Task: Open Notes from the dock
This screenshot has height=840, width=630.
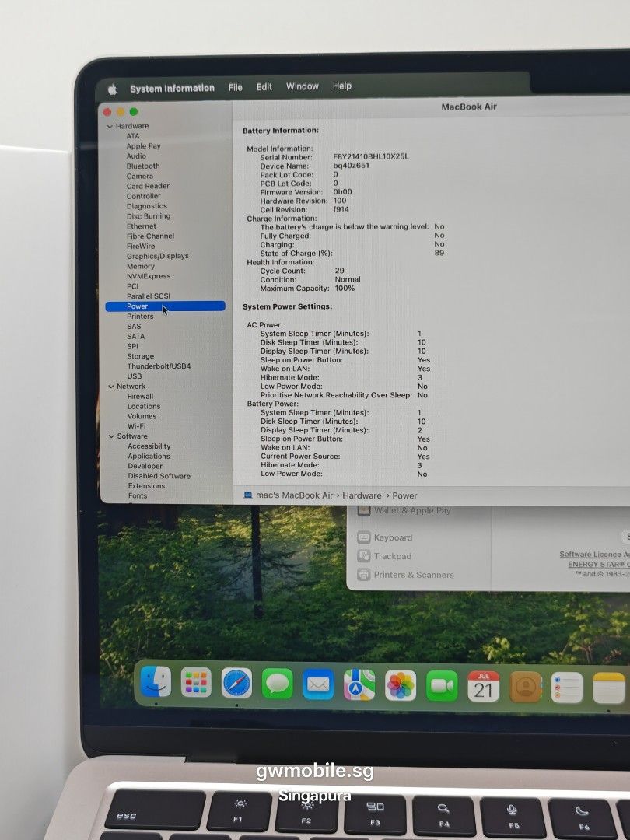Action: [x=608, y=688]
